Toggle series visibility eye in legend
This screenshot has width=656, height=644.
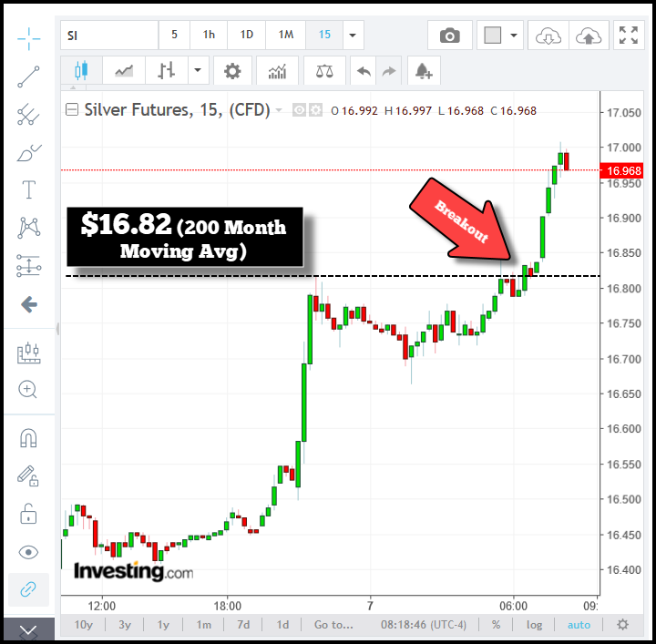tap(299, 110)
